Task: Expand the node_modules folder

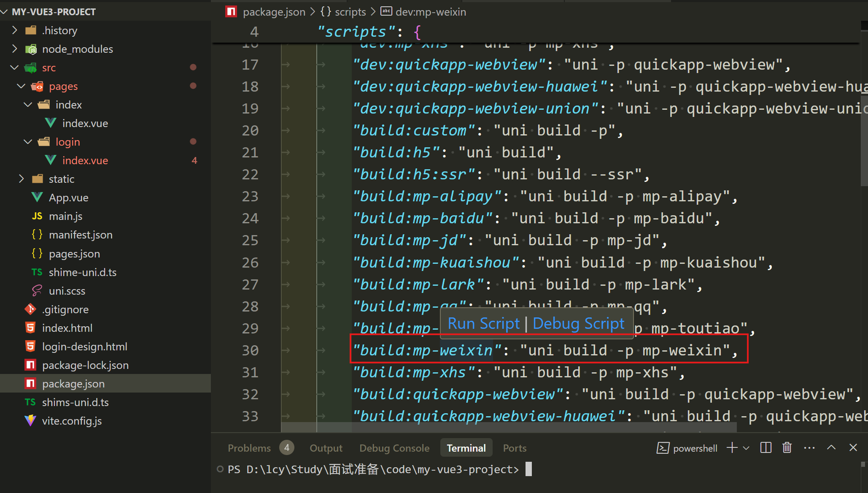Action: point(15,49)
